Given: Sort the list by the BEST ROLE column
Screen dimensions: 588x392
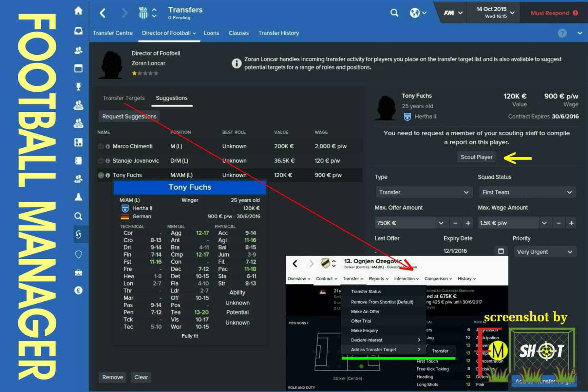Looking at the screenshot, I should point(234,132).
